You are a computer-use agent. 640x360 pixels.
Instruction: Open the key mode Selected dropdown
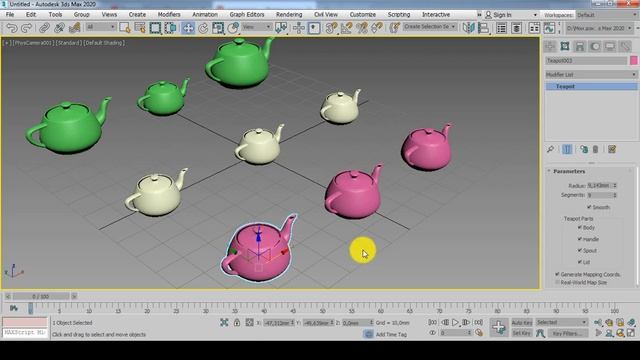click(x=561, y=322)
